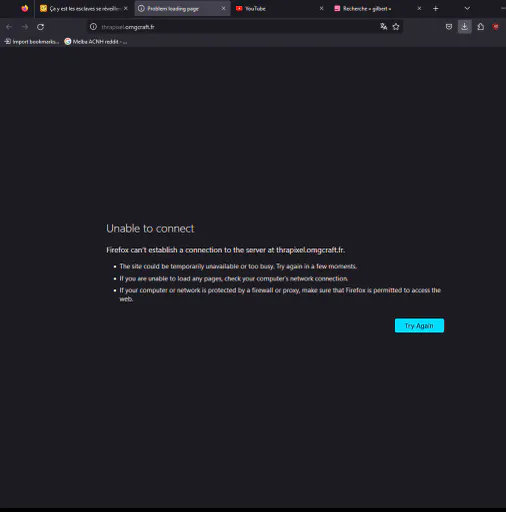This screenshot has height=512, width=506.
Task: Click the red uBlock extension icon
Action: tap(496, 27)
